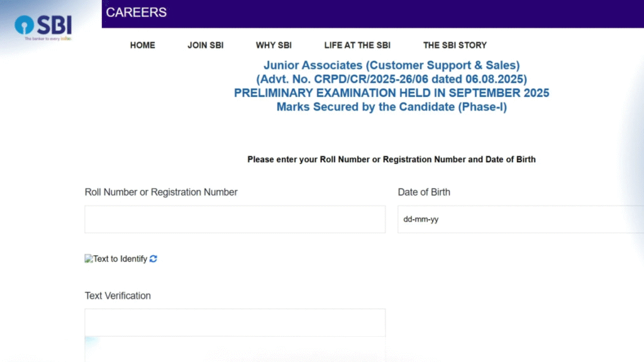The height and width of the screenshot is (362, 644).
Task: Click the blue refresh arrows beside Text to Identify
Action: (153, 258)
